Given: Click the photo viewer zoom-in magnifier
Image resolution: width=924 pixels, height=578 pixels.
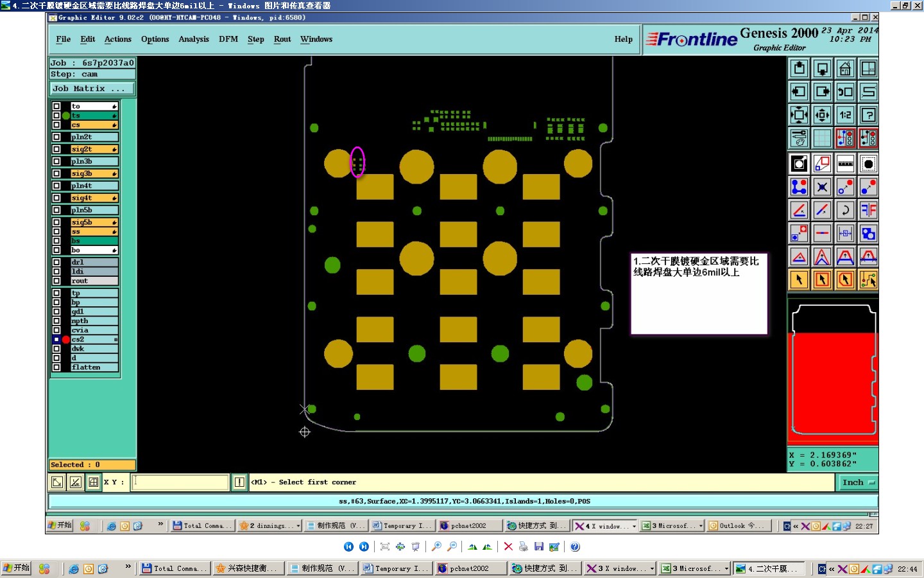Looking at the screenshot, I should [436, 547].
